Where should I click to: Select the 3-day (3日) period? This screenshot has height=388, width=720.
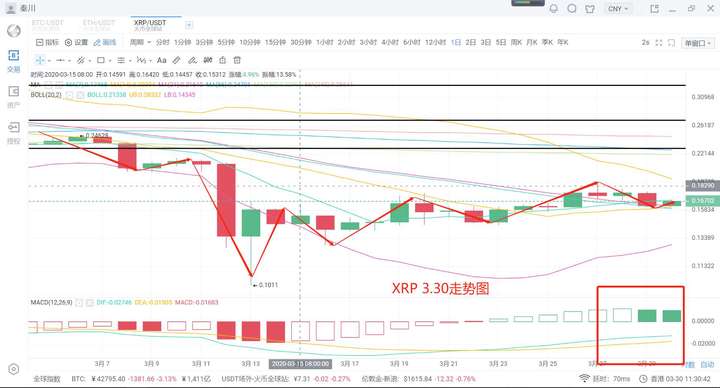coord(486,42)
